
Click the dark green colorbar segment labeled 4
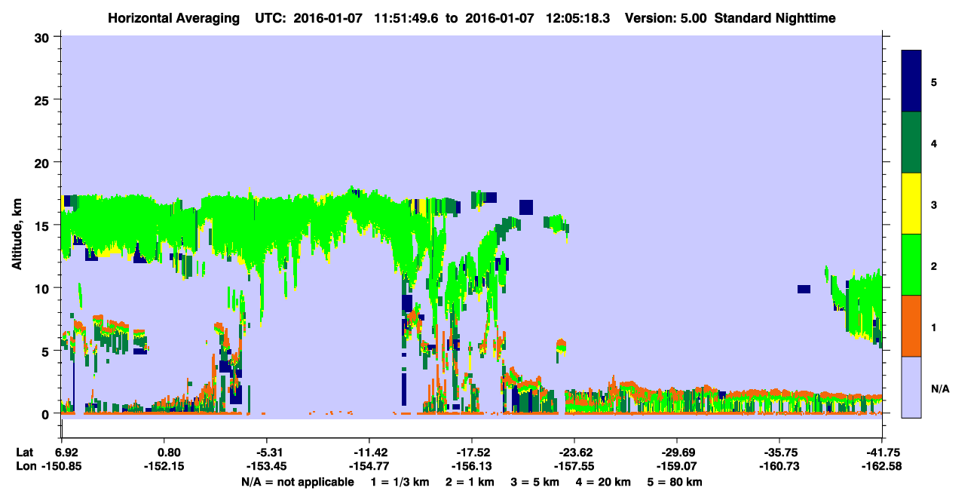[911, 143]
